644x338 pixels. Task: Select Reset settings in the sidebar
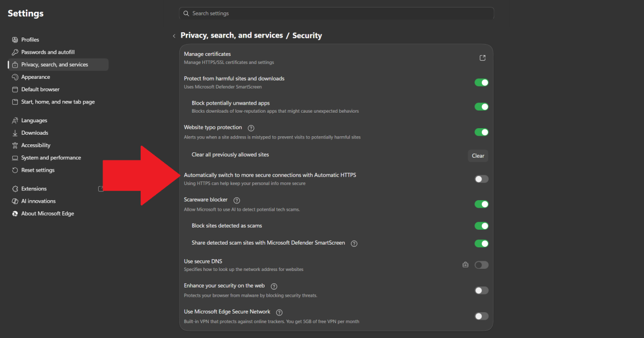36,170
